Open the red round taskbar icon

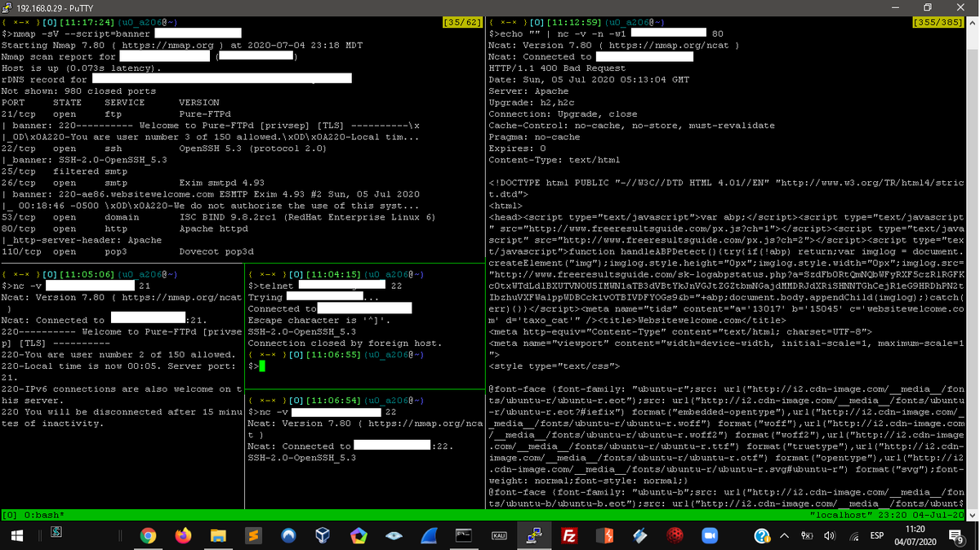click(675, 535)
